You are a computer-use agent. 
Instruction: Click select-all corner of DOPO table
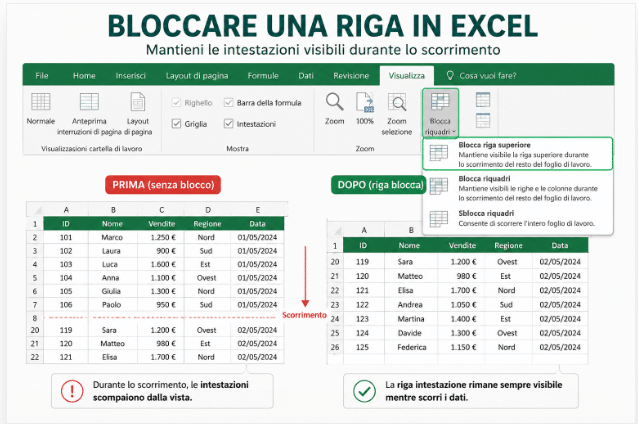335,231
